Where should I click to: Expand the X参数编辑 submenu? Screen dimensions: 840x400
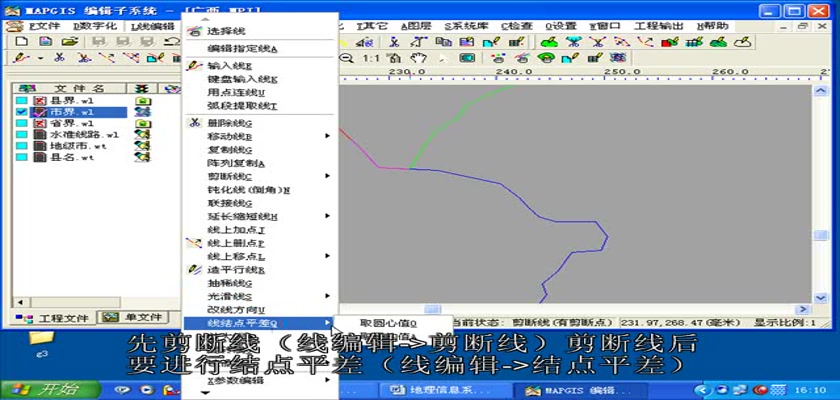coord(259,380)
